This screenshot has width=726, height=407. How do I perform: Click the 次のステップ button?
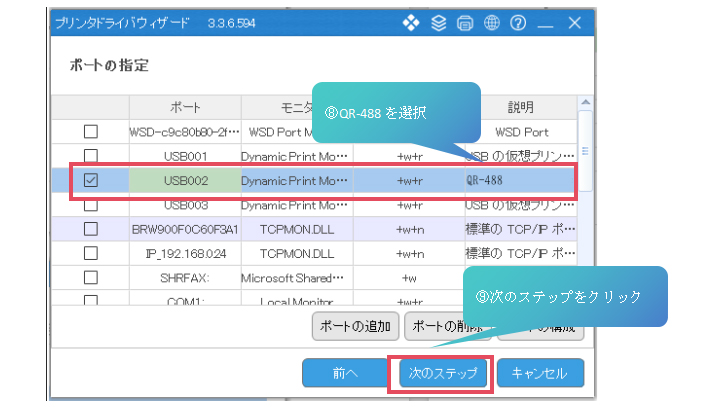click(x=443, y=373)
